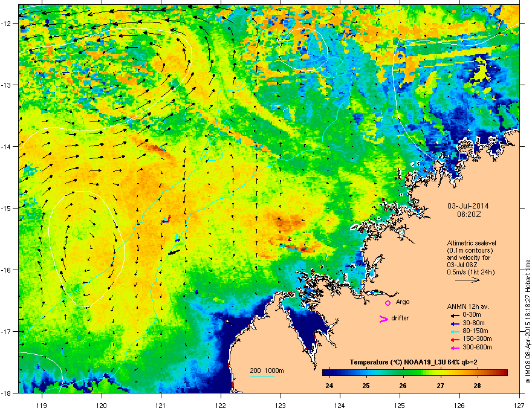Click the blue 30-80m arrow in ANMN legend
Screen dimensions: 532x411
click(x=455, y=323)
